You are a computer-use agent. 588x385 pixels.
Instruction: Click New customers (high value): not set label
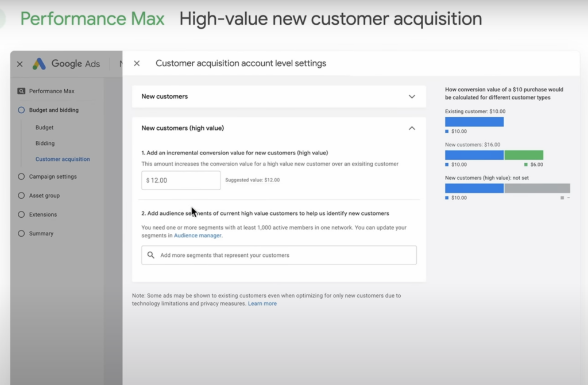[x=487, y=178]
